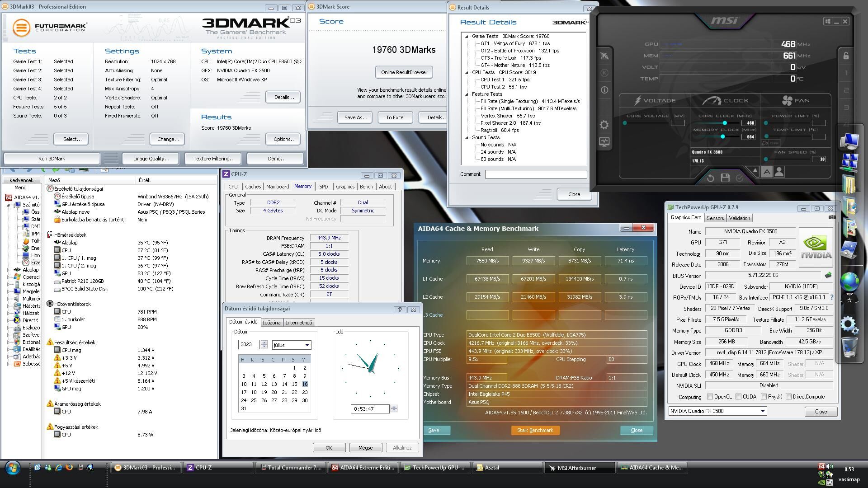
Task: Expand the Afterburner fan panel arrow
Action: coord(754,171)
